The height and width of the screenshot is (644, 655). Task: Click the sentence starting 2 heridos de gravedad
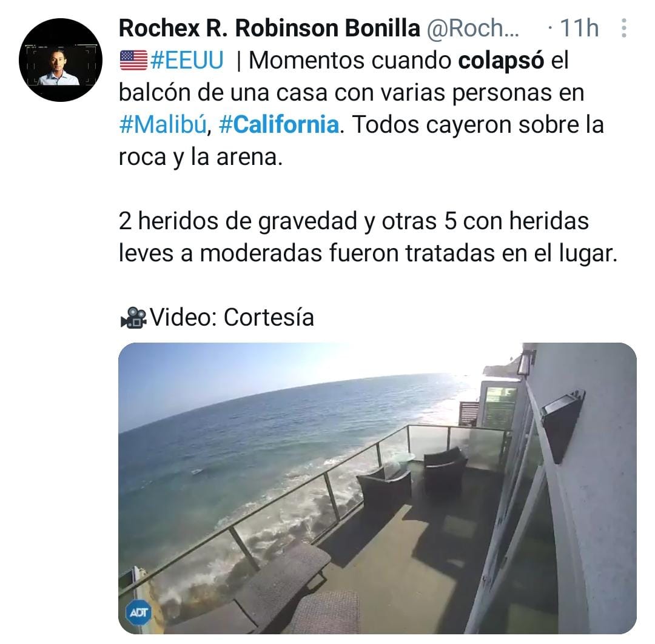click(x=368, y=237)
